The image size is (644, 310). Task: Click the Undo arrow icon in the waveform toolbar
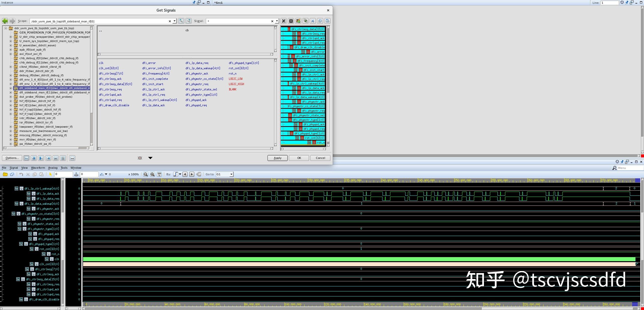[x=21, y=174]
